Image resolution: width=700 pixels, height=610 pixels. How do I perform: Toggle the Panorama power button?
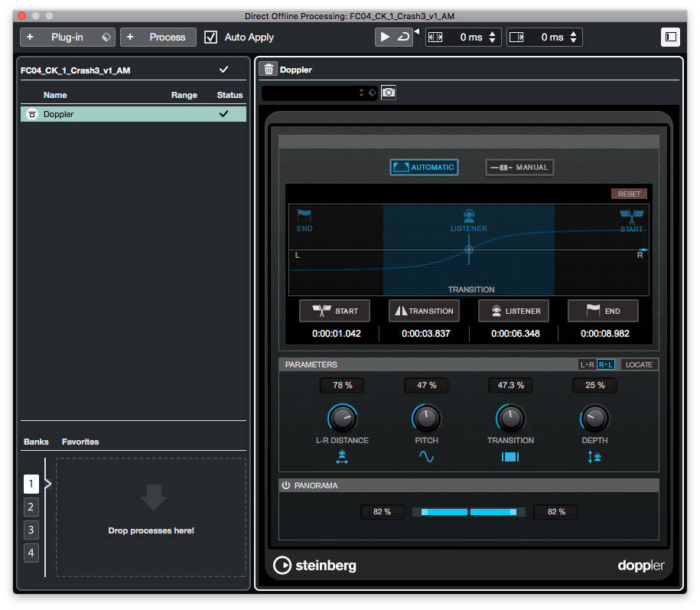coord(286,485)
